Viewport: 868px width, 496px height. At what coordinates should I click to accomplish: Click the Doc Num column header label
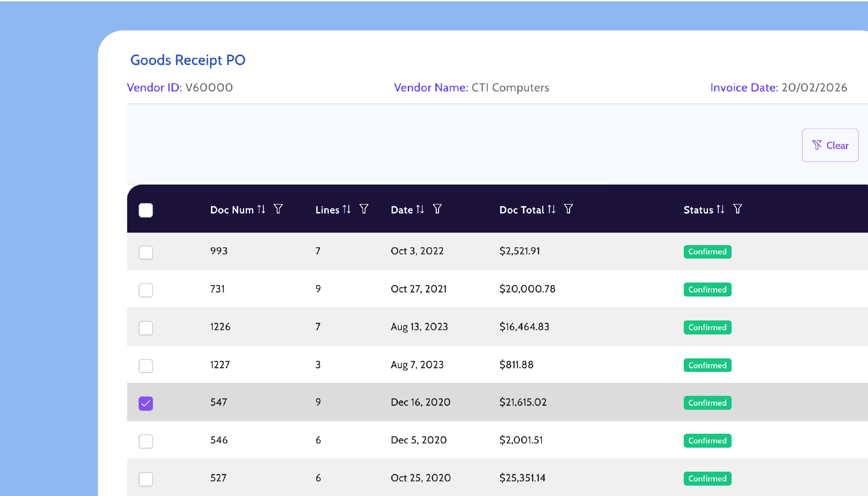click(x=232, y=210)
